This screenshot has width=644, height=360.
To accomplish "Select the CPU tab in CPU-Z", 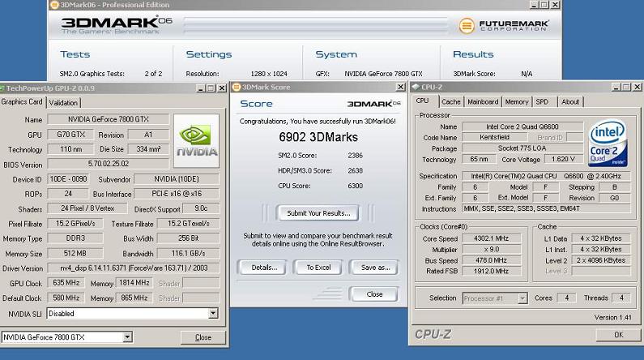I will tap(423, 101).
